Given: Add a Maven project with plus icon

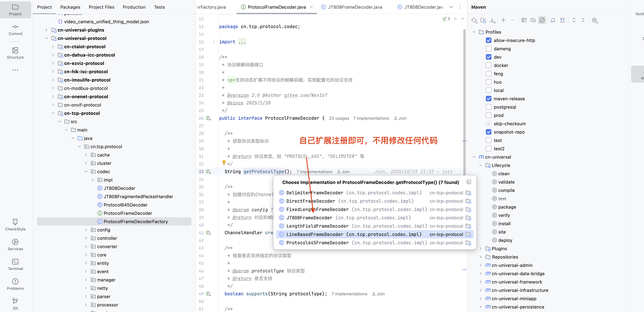Looking at the screenshot, I should click(x=503, y=20).
